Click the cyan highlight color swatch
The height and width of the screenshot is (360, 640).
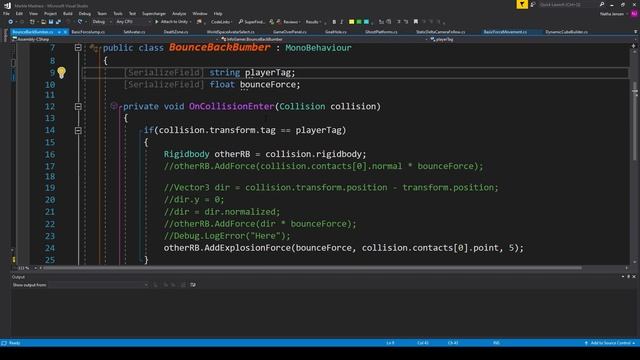[366, 22]
